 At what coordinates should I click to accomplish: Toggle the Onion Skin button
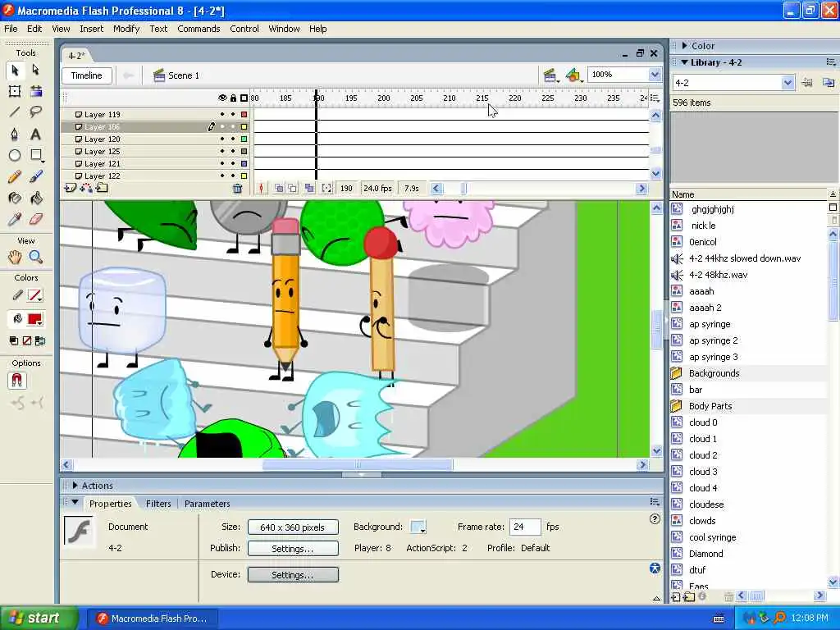coord(279,188)
